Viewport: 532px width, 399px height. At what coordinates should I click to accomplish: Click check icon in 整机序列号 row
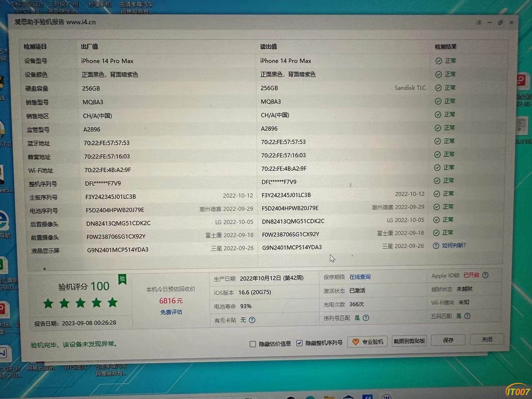(437, 181)
